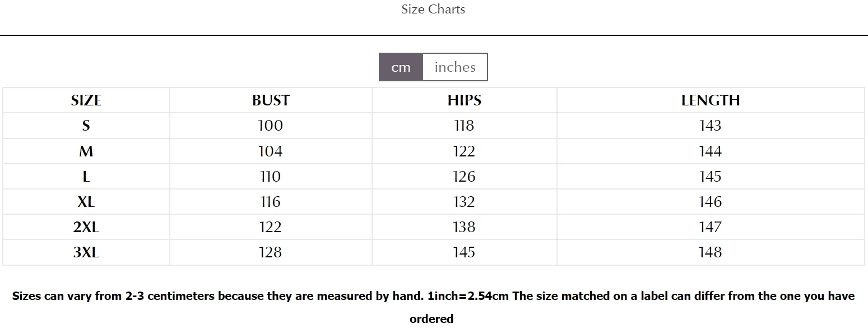Select the 2XL size row label
Screen dimensions: 868x328
tap(86, 227)
